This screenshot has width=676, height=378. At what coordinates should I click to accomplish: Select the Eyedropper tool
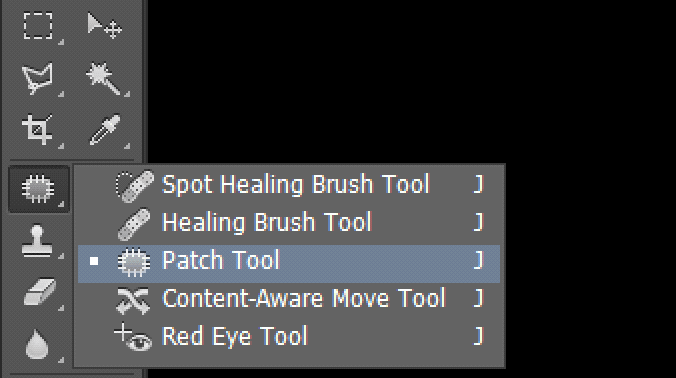(x=105, y=129)
